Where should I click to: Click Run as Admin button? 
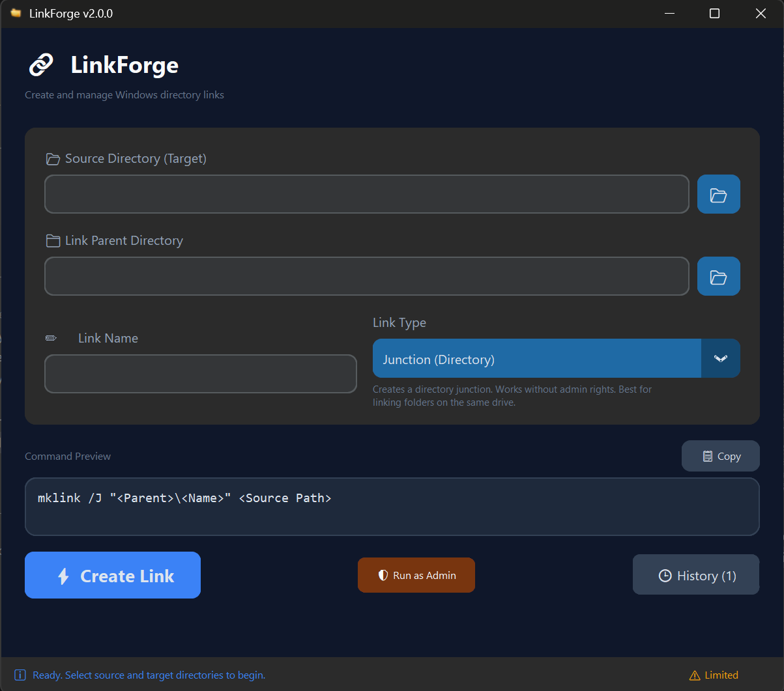coord(416,575)
